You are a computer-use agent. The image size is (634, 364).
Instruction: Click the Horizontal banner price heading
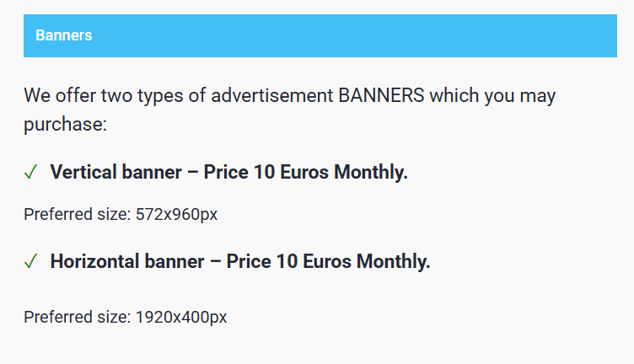coord(240,261)
